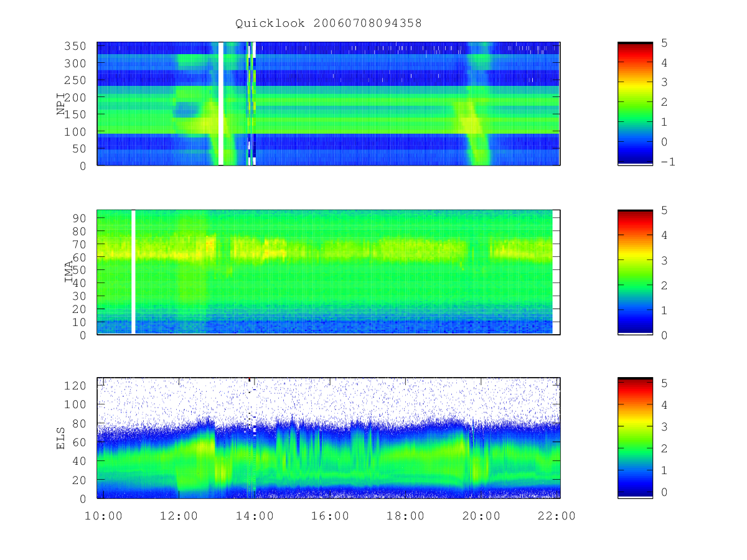Click the 18:00 time axis label
Image resolution: width=747 pixels, height=560 pixels.
pyautogui.click(x=405, y=516)
